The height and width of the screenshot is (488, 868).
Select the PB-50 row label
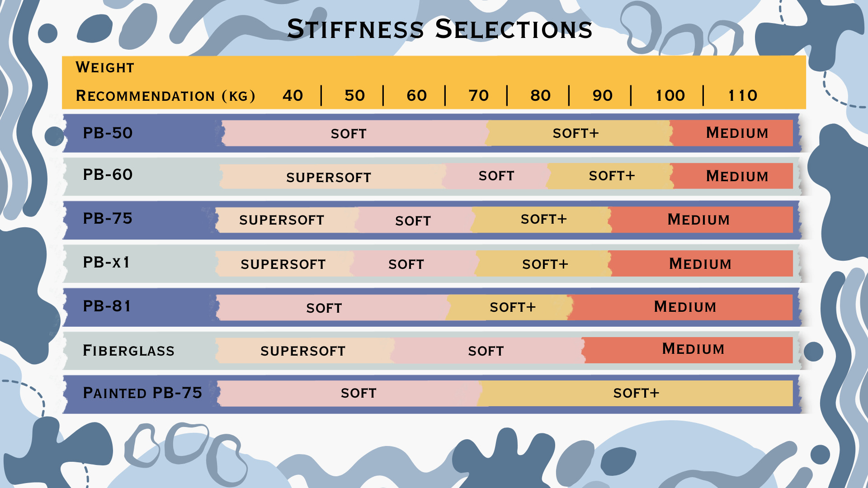click(108, 133)
